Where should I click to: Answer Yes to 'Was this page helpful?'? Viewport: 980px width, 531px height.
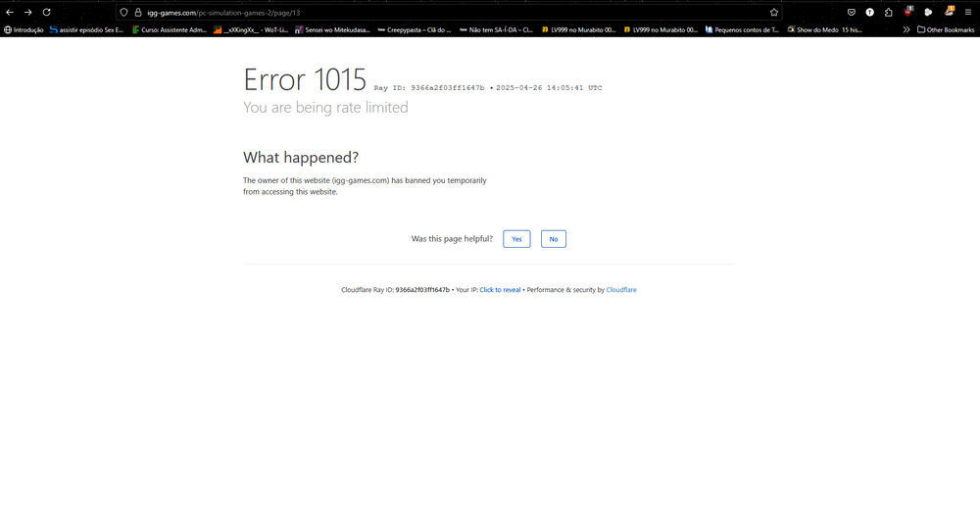click(x=516, y=239)
